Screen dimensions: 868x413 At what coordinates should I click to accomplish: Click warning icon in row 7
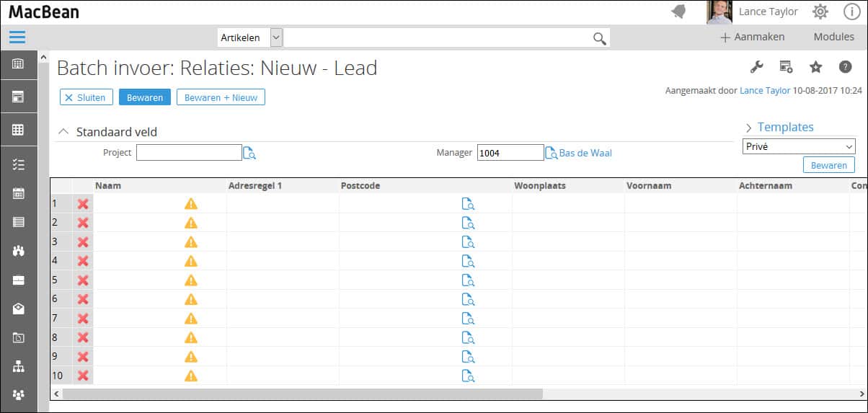[191, 318]
